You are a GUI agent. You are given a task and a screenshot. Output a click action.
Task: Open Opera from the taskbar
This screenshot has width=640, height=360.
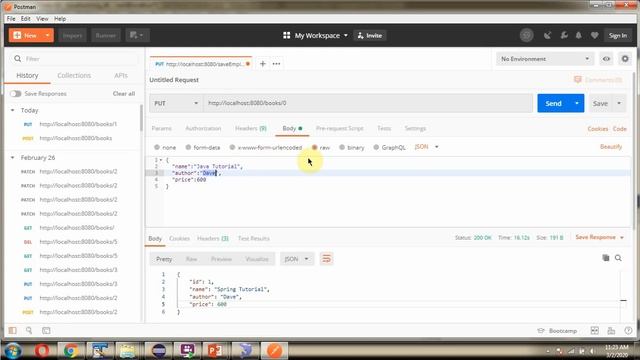click(x=42, y=351)
